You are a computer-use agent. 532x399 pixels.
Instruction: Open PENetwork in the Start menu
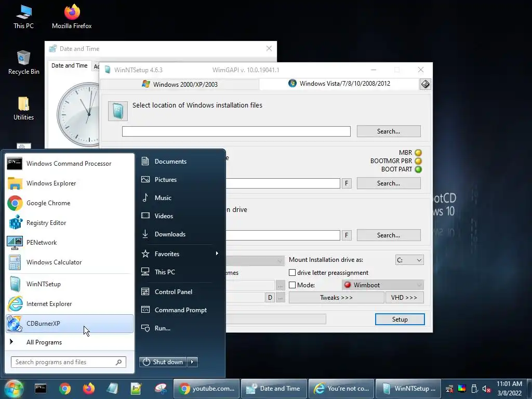69,242
